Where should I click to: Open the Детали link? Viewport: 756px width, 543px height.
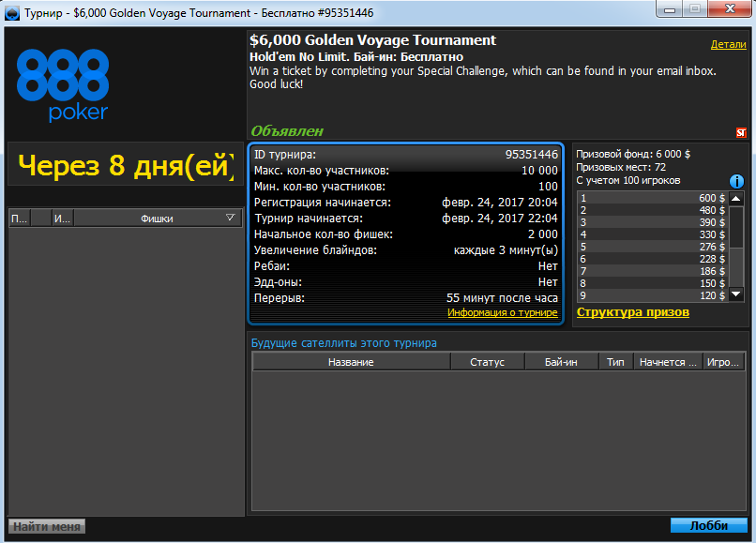tap(728, 44)
